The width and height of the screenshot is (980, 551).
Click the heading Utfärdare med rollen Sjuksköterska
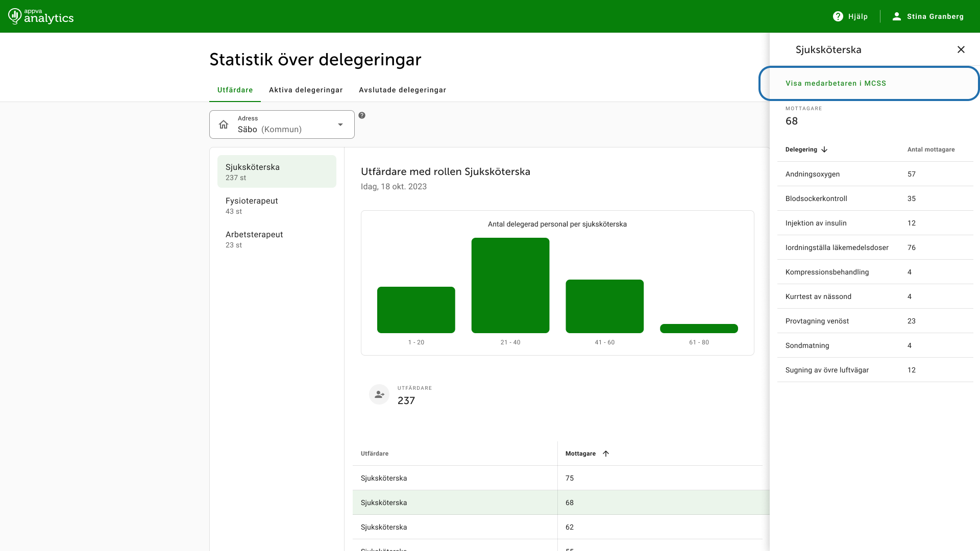click(x=446, y=171)
